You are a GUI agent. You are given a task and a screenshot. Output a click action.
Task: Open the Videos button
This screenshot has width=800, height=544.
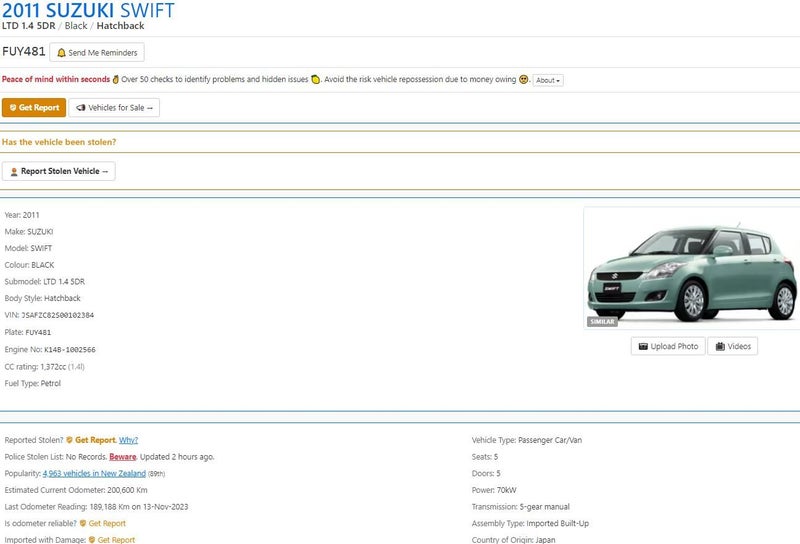tap(733, 346)
